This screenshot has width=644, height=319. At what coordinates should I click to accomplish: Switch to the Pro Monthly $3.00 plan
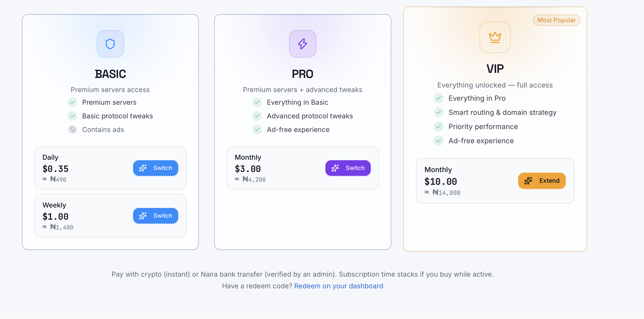pos(348,168)
